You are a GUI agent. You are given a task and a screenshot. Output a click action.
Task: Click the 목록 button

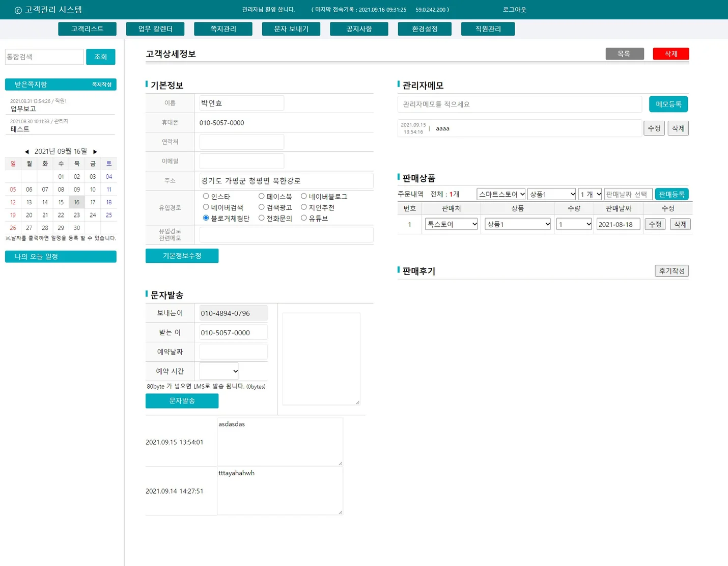pos(625,53)
